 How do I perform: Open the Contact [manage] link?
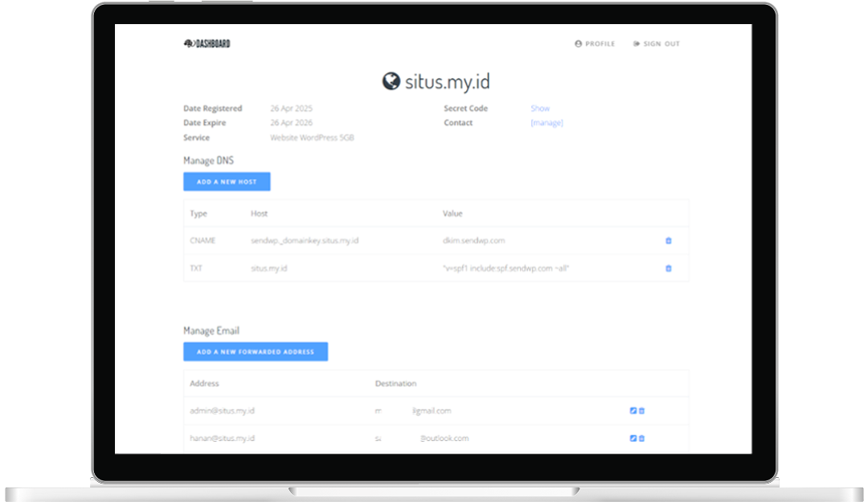tap(547, 123)
